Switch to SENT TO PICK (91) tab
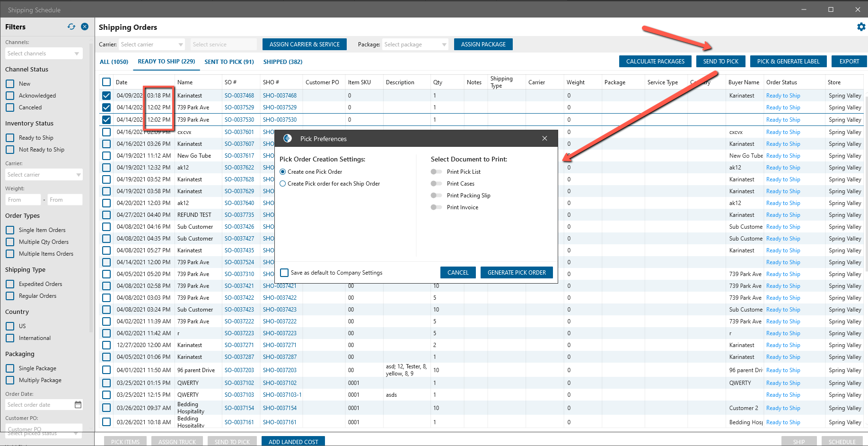This screenshot has width=868, height=446. point(229,62)
